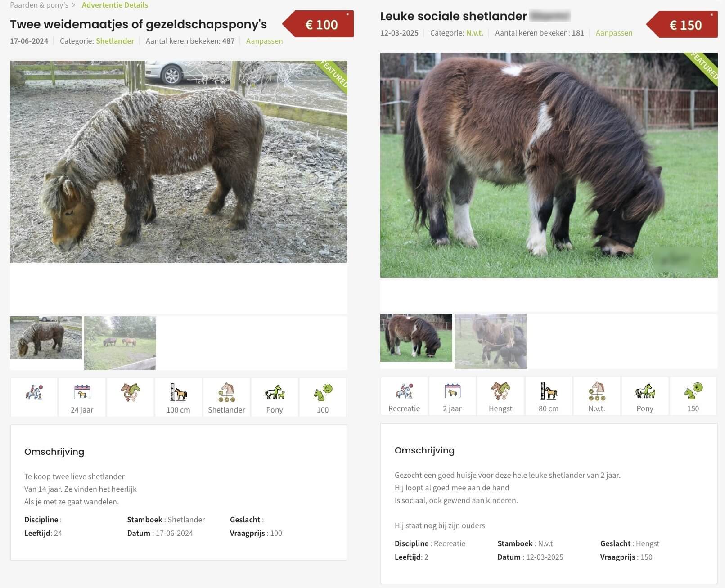Click the N.v.t. studbook icon in right listing

pos(597,391)
